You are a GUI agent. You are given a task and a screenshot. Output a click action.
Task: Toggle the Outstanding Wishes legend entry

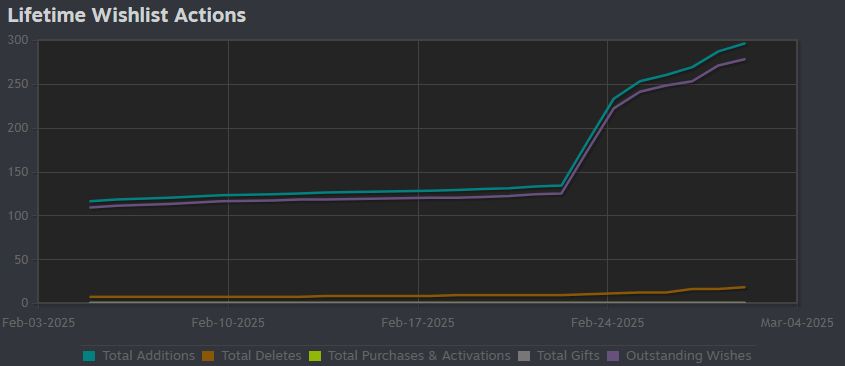pyautogui.click(x=679, y=356)
